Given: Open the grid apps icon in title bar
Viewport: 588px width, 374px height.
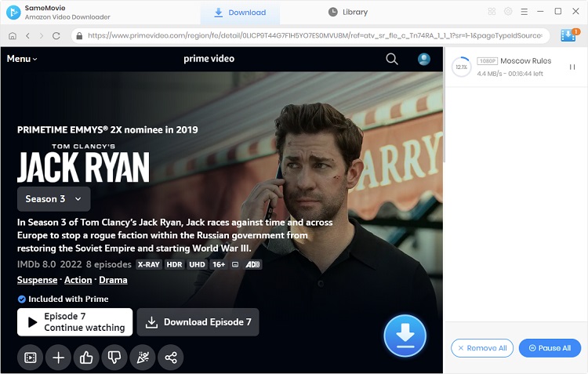Looking at the screenshot, I should click(x=492, y=12).
